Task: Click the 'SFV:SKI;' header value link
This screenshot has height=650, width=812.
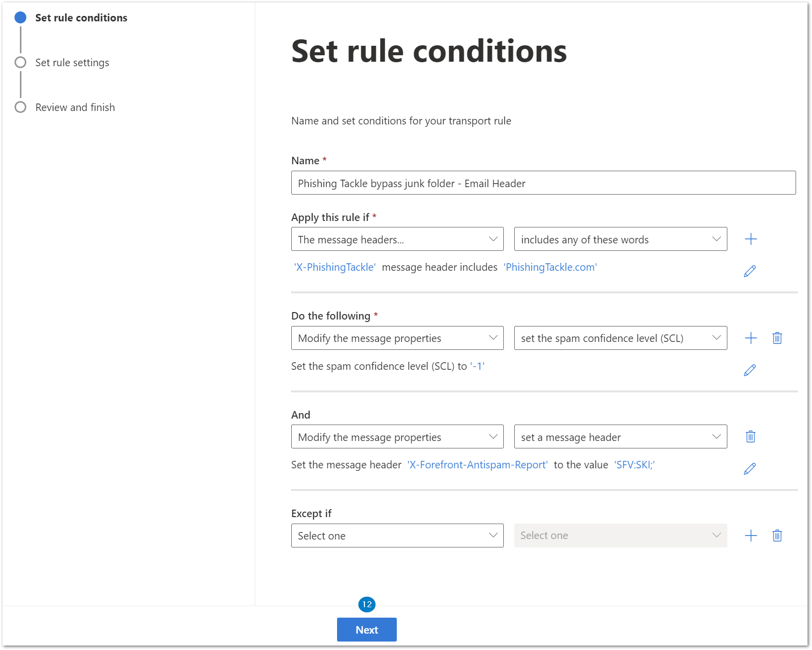Action: point(634,465)
